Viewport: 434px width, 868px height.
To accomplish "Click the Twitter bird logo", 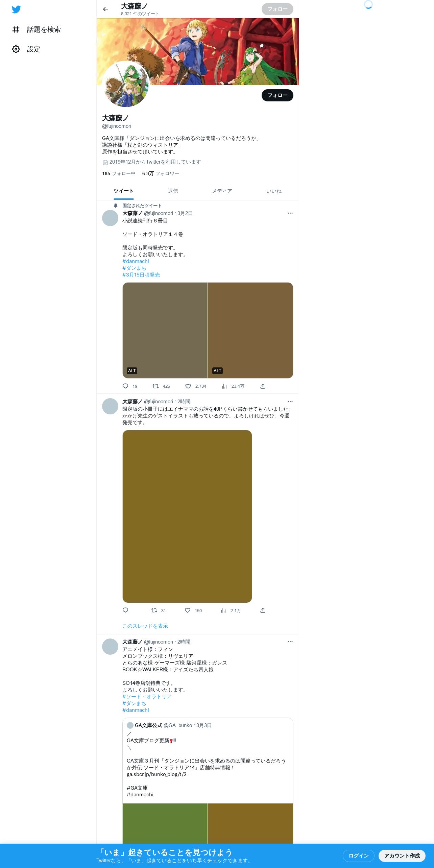I will pos(16,9).
